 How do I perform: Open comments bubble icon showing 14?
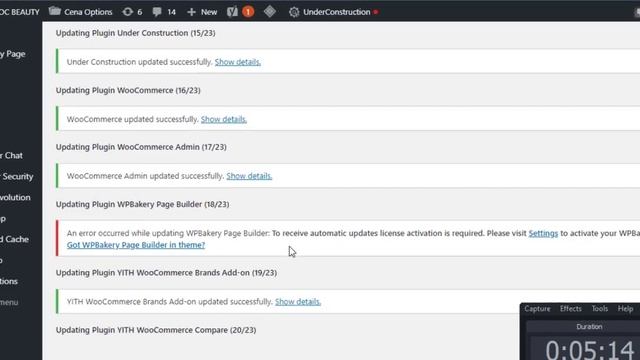click(x=157, y=12)
